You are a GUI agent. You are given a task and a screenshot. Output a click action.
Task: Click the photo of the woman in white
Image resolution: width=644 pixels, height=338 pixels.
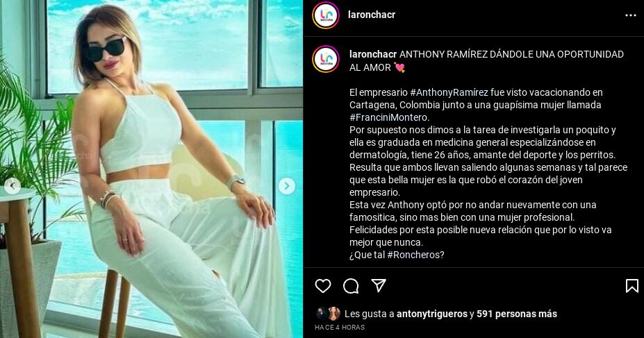tap(151, 169)
